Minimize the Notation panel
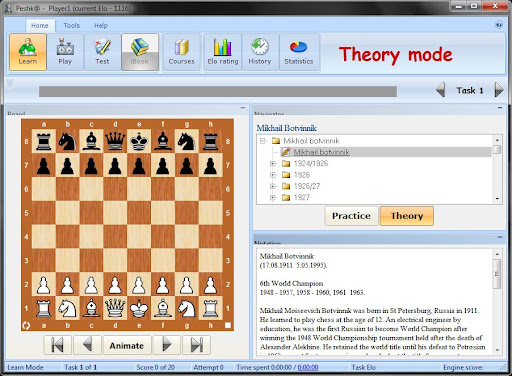The width and height of the screenshot is (512, 376). pos(500,237)
